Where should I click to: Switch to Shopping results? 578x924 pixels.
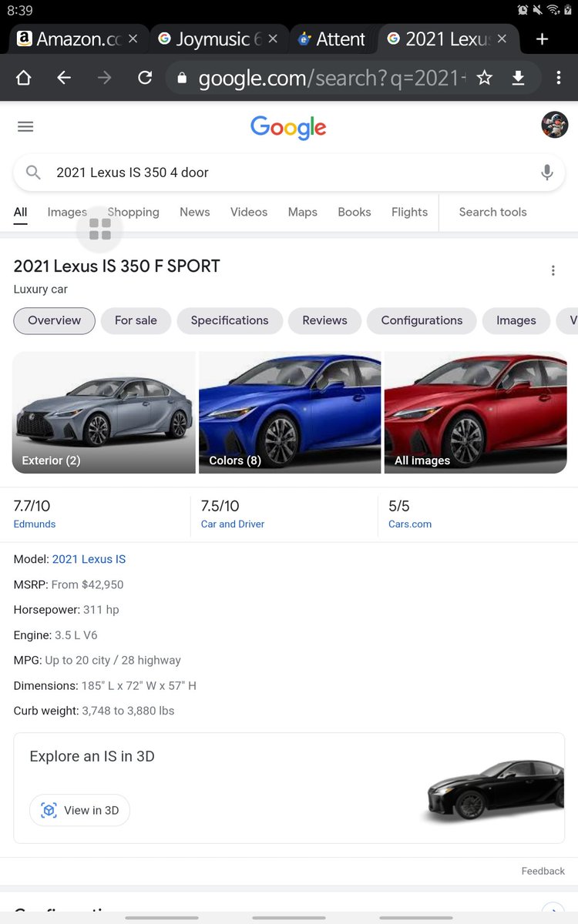[133, 212]
